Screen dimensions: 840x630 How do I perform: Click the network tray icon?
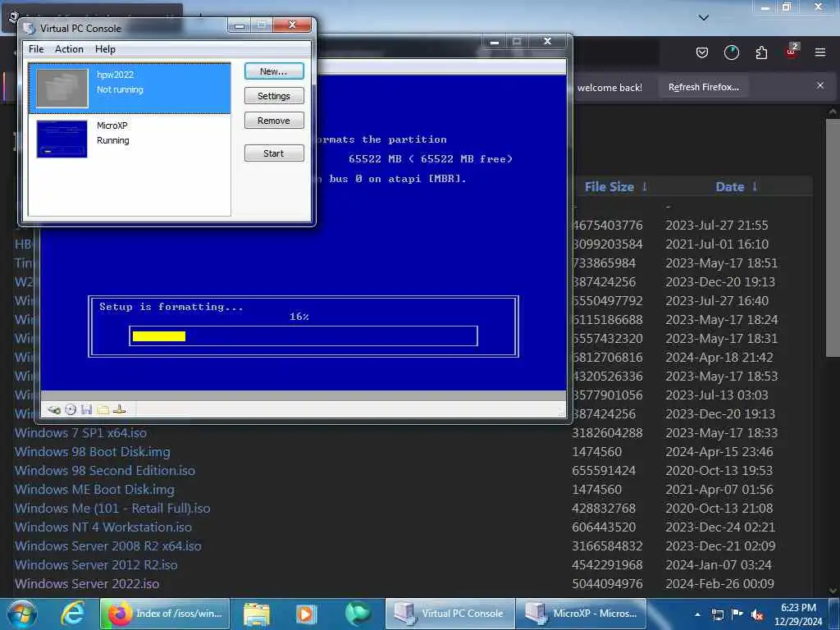pyautogui.click(x=717, y=614)
